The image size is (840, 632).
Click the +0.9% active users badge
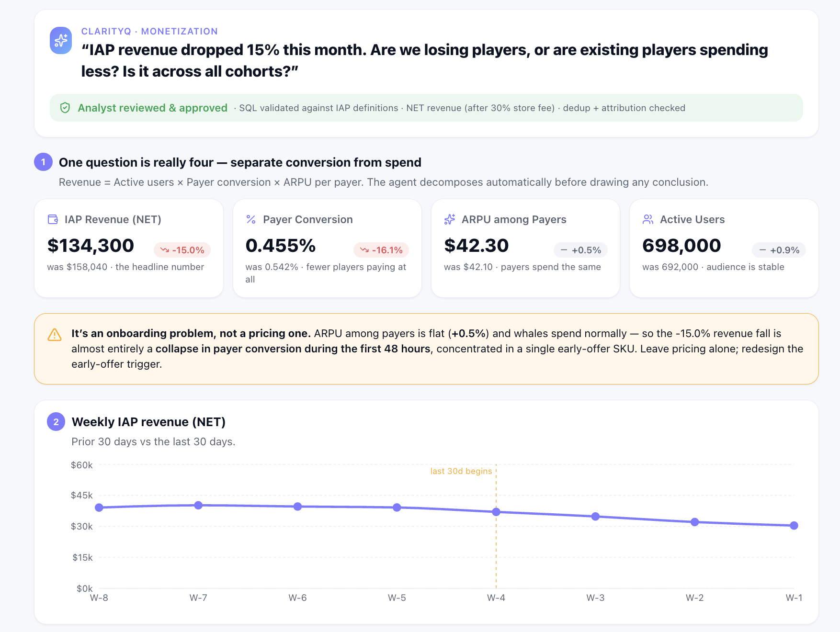tap(779, 250)
